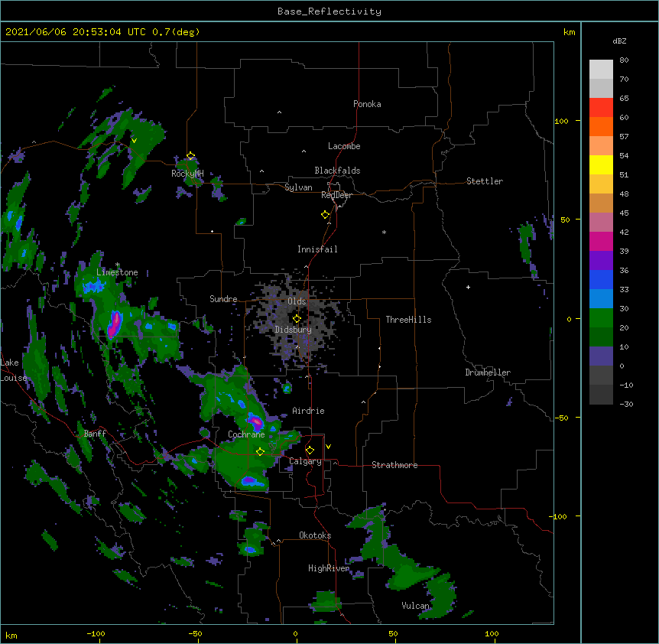Click the magenta storm core north of Cochrane
The image size is (659, 644).
(255, 421)
